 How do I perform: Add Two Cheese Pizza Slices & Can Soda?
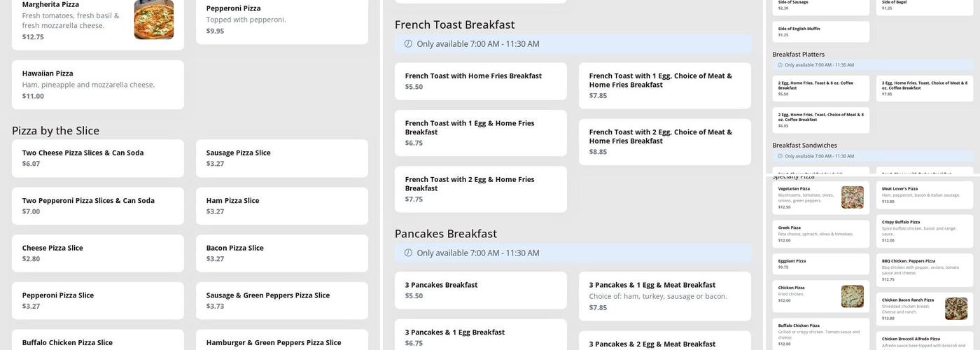click(x=98, y=158)
